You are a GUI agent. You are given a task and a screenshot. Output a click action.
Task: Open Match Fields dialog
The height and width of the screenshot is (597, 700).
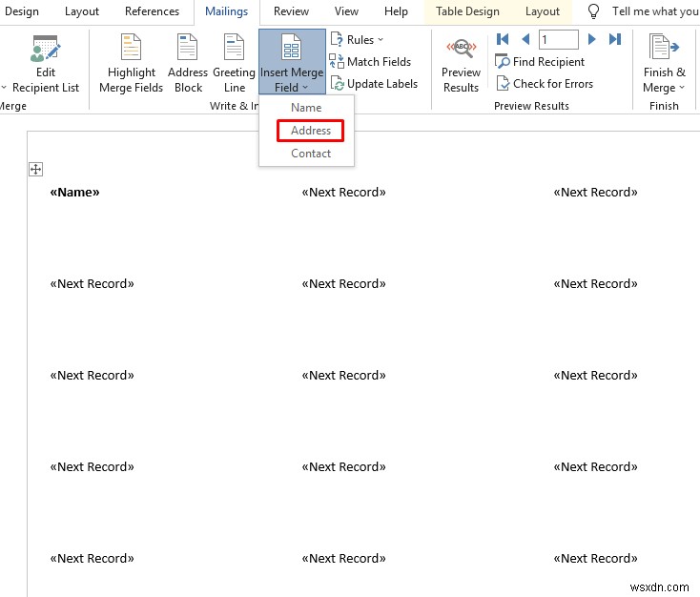pyautogui.click(x=370, y=62)
